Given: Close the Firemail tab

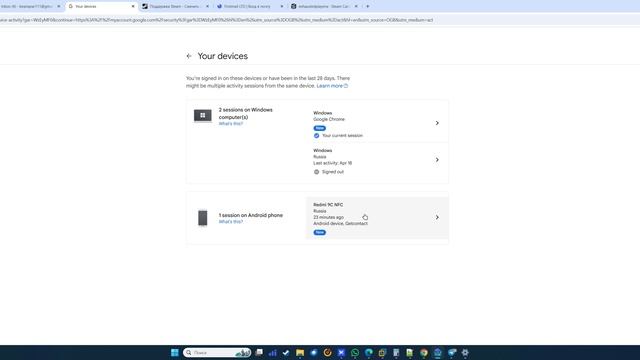Looking at the screenshot, I should (x=282, y=7).
